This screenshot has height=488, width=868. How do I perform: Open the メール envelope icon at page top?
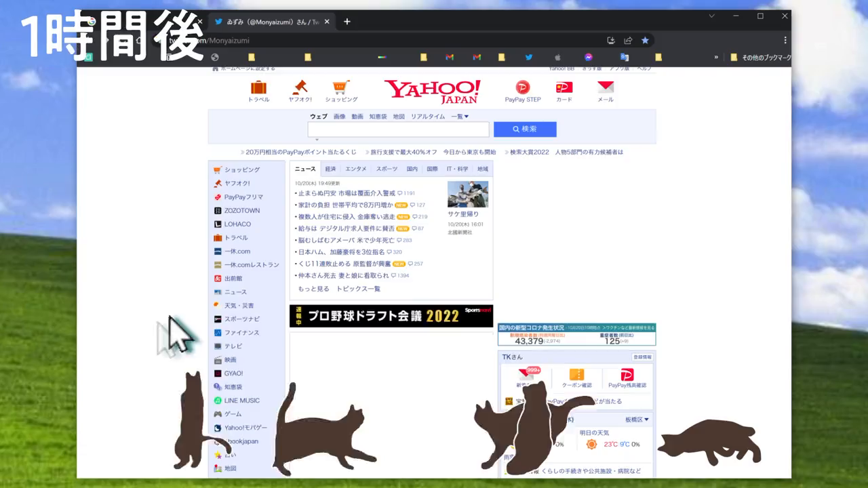click(606, 91)
